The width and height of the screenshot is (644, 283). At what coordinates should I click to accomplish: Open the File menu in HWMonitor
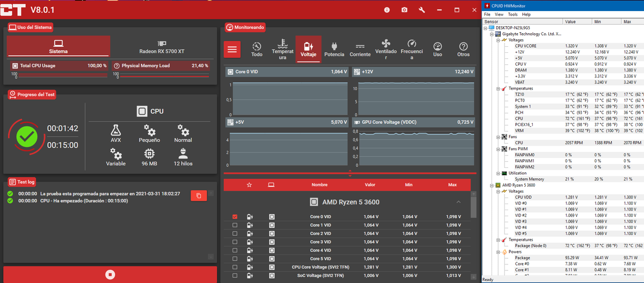tap(487, 15)
